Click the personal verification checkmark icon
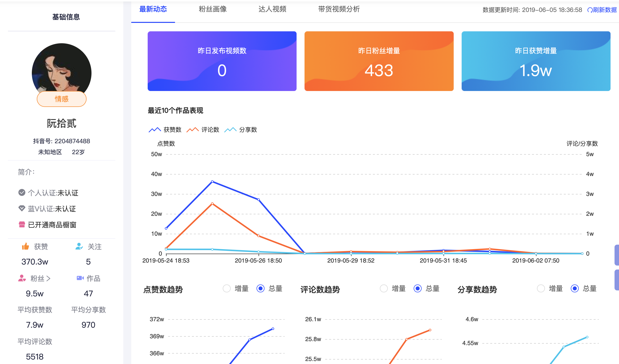The width and height of the screenshot is (619, 364). pyautogui.click(x=22, y=192)
